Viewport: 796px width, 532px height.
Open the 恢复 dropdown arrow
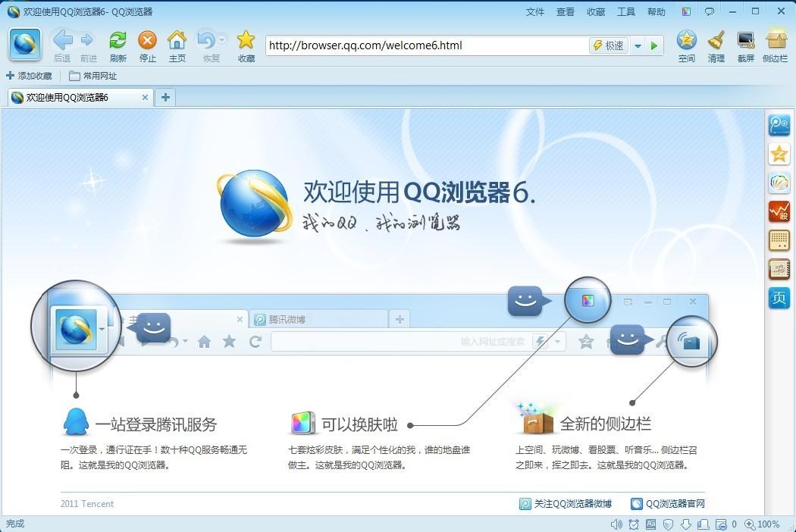click(x=222, y=39)
